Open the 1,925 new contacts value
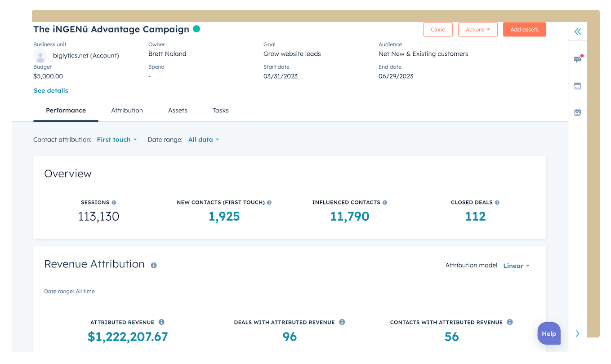Screen dimensions: 611x364 (224, 217)
